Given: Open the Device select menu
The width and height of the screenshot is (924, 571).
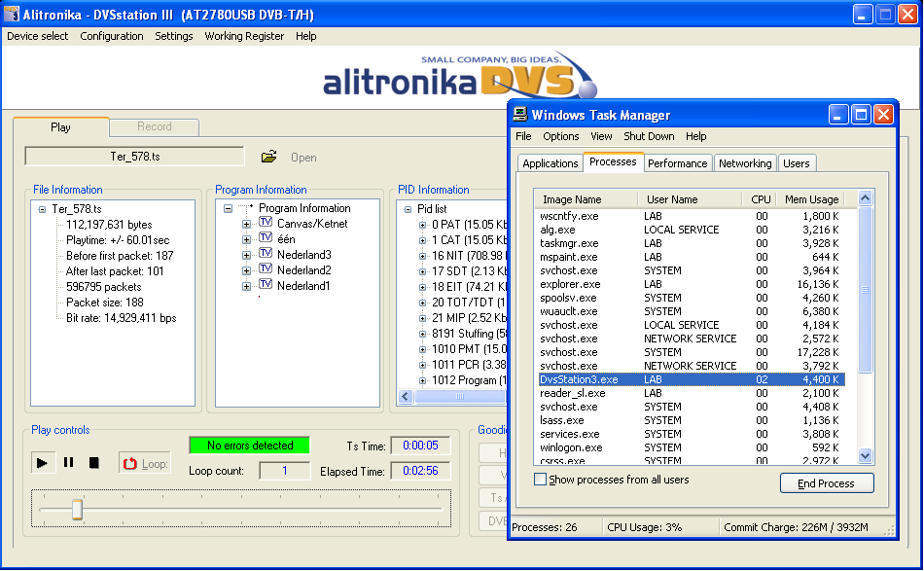Looking at the screenshot, I should click(x=38, y=36).
